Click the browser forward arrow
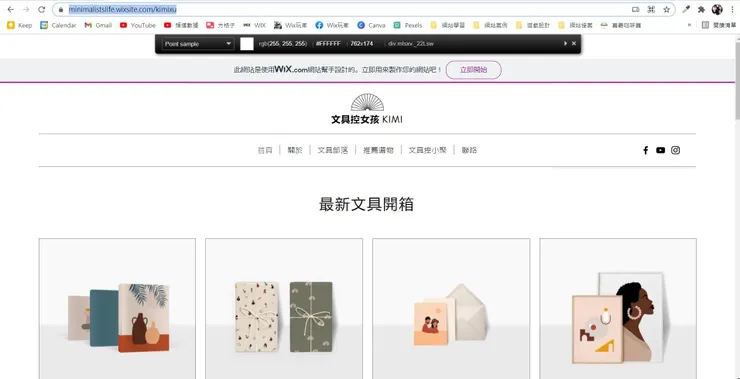Image resolution: width=740 pixels, height=379 pixels. coord(26,9)
